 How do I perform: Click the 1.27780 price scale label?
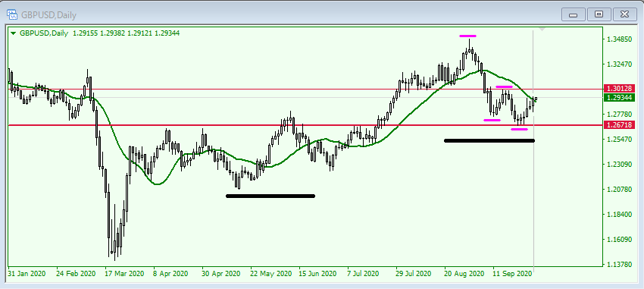tap(620, 115)
